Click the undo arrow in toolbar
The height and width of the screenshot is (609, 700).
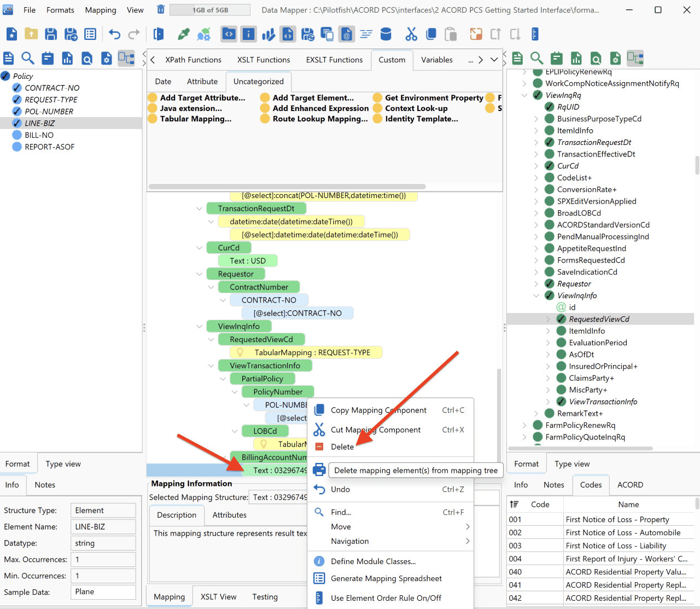[x=114, y=34]
